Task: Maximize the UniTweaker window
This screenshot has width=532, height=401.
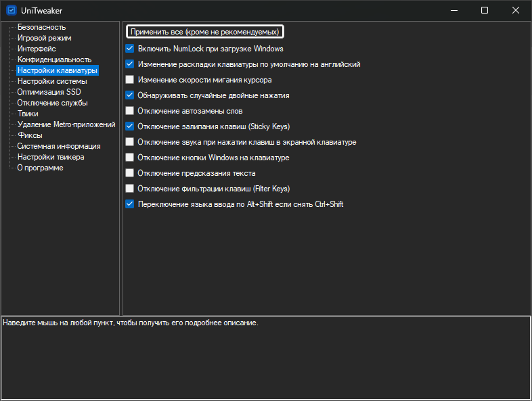Action: point(485,11)
